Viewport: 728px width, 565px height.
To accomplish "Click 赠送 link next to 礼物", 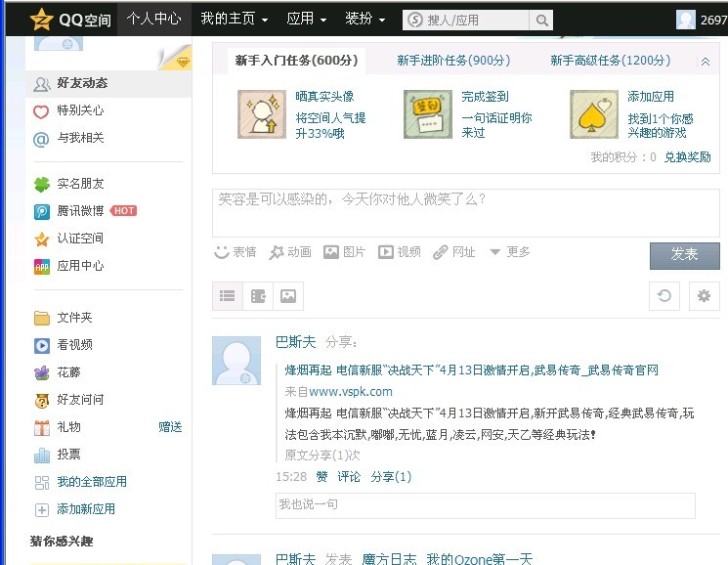I will (170, 426).
